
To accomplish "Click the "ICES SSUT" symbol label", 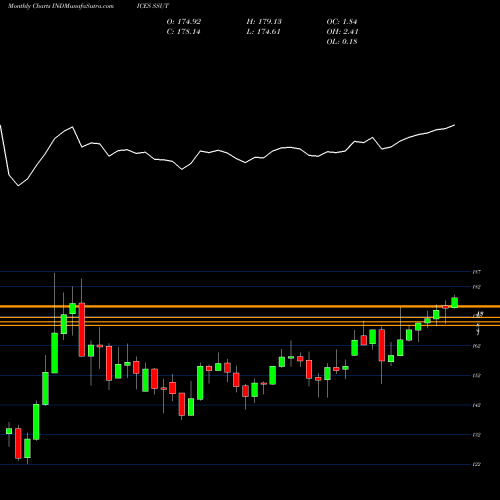I will click(153, 6).
